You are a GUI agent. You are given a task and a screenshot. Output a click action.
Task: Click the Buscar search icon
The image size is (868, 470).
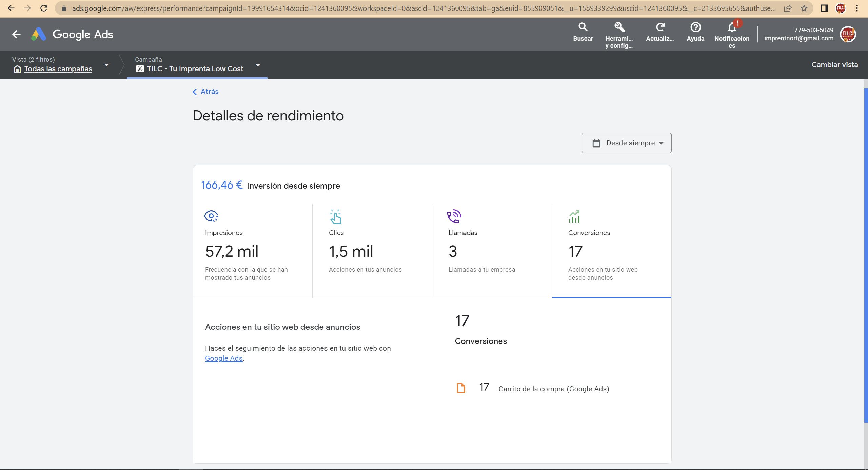pyautogui.click(x=583, y=27)
